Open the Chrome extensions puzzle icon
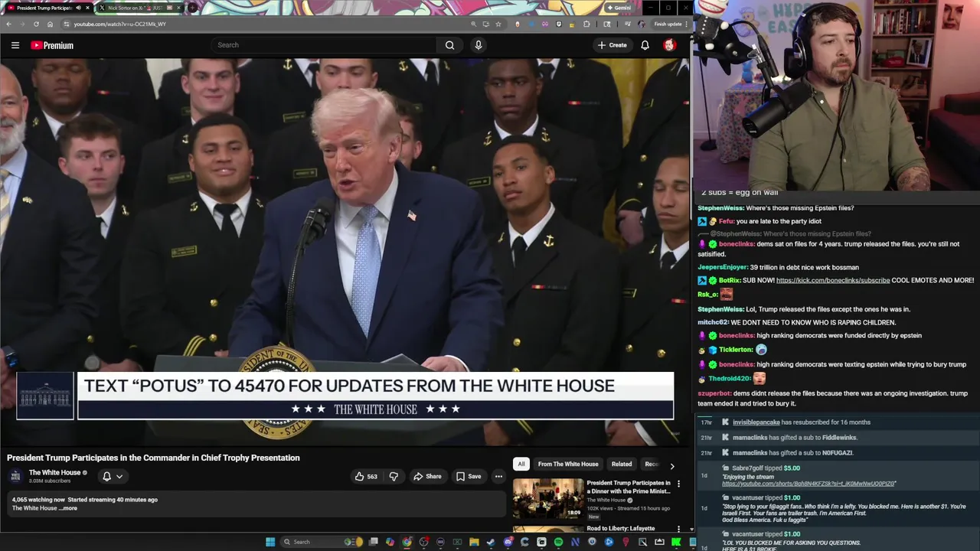This screenshot has height=551, width=980. click(x=587, y=24)
